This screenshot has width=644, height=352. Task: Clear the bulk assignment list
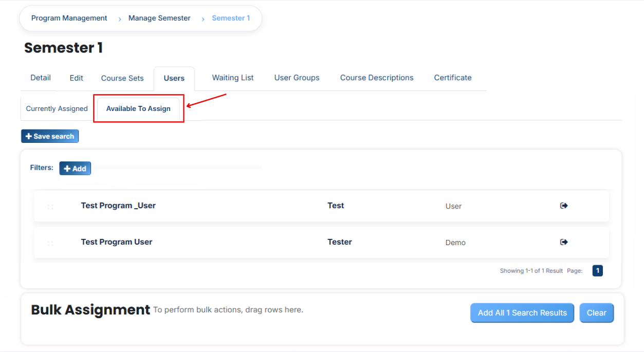tap(597, 312)
